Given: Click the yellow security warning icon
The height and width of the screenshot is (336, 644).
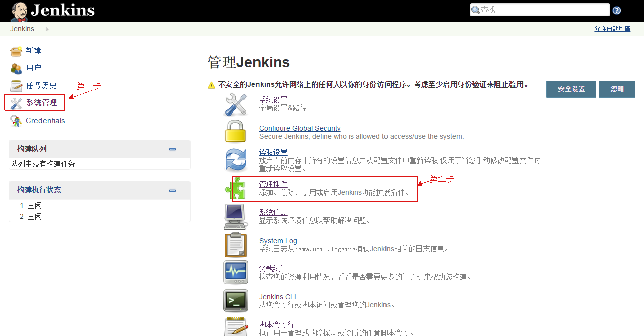Looking at the screenshot, I should point(212,85).
